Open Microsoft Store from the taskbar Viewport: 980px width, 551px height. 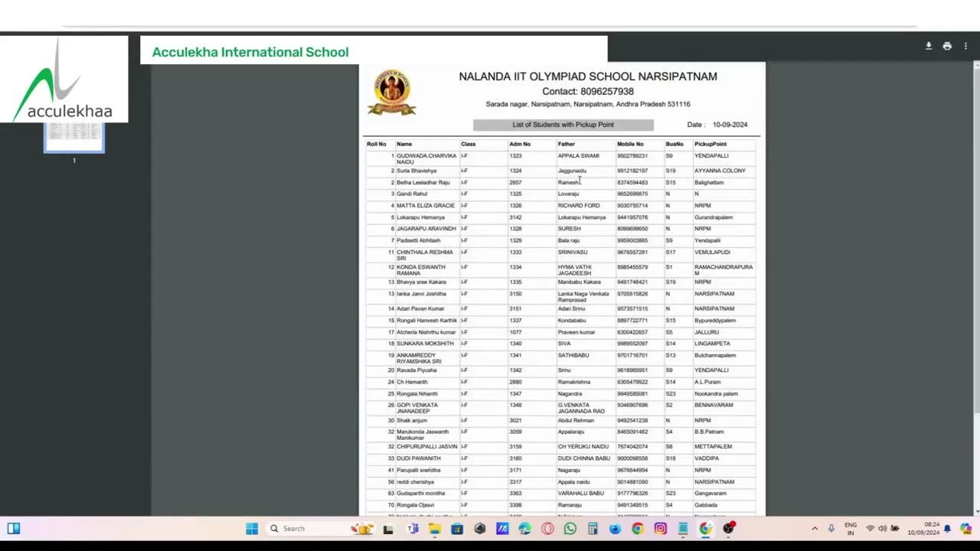(x=457, y=528)
